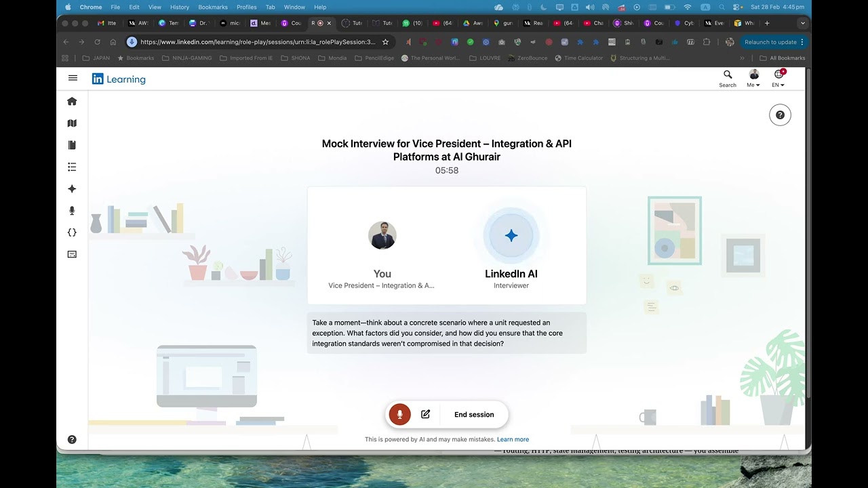Open The Personal World bookmark
868x488 pixels.
(x=431, y=58)
